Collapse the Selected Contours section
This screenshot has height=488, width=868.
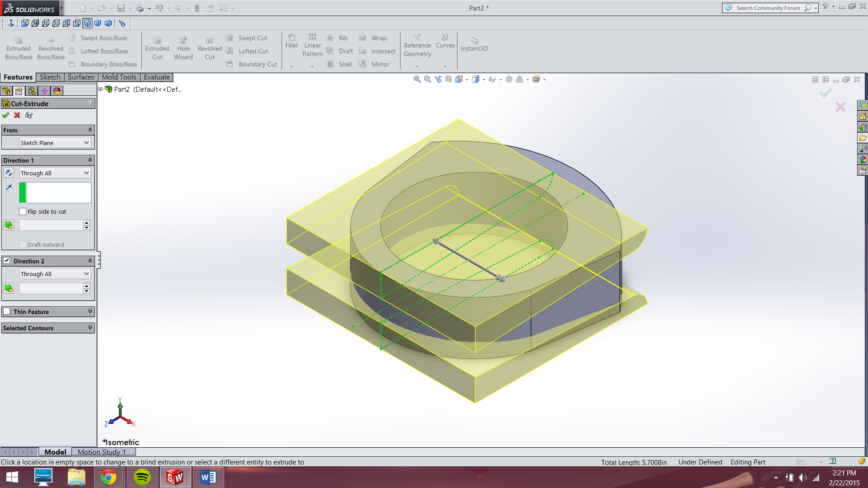click(90, 328)
